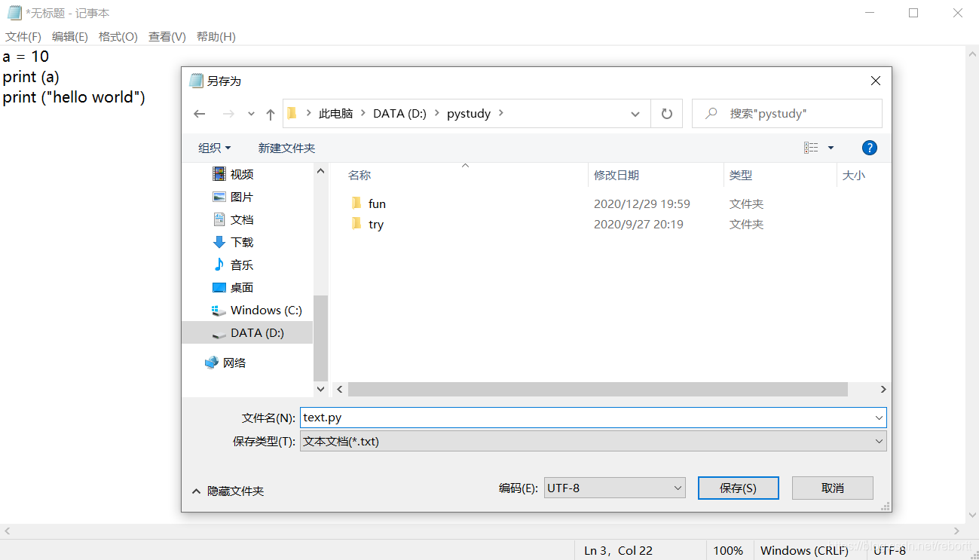This screenshot has height=560, width=979.
Task: Click the 保存(S) save button
Action: coord(739,488)
